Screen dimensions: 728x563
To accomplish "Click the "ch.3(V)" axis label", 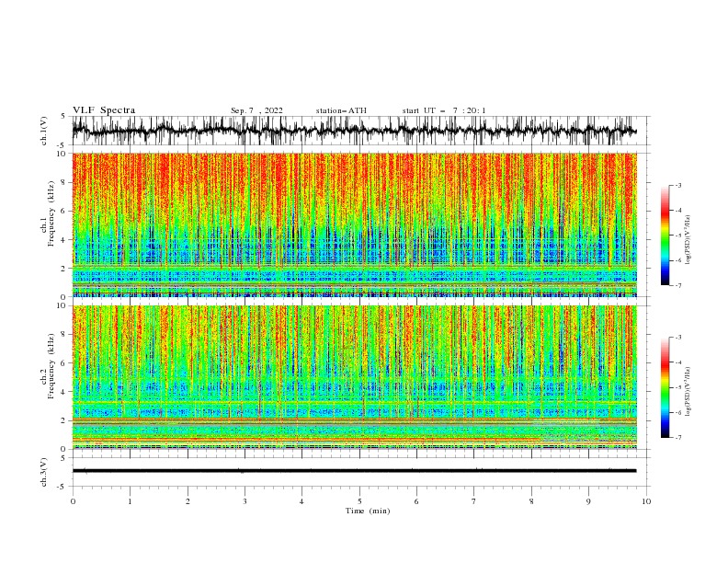I will (x=44, y=472).
